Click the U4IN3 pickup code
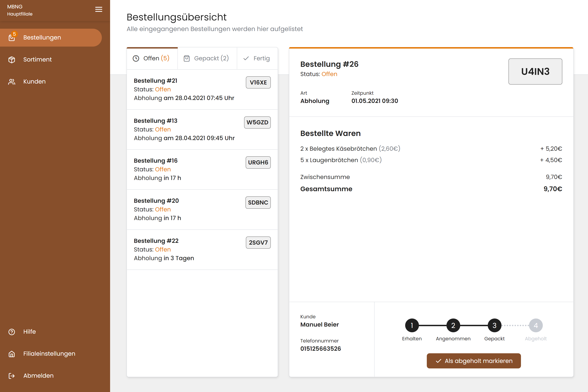Viewport: 588px width, 392px height. 535,72
